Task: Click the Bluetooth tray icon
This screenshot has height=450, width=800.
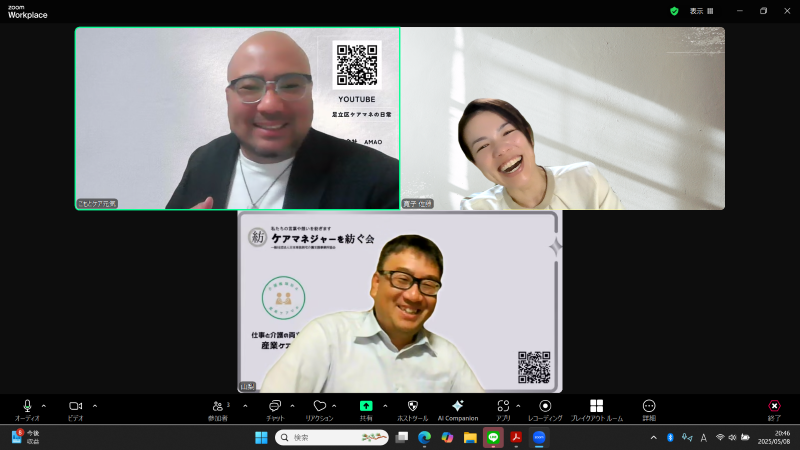Action: tap(670, 438)
